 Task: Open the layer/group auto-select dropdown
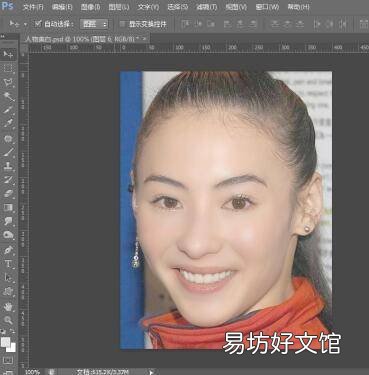[94, 24]
